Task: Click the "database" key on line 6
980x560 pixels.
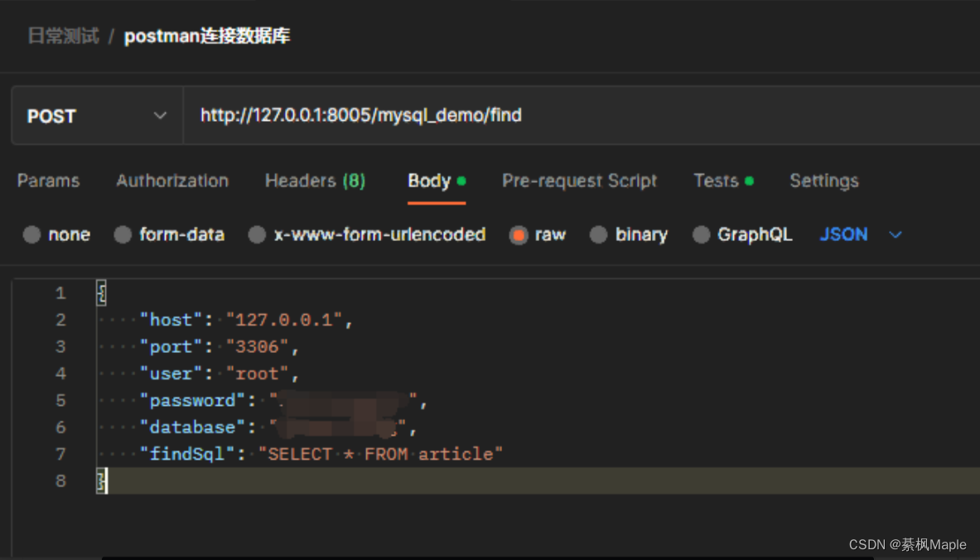Action: tap(192, 427)
